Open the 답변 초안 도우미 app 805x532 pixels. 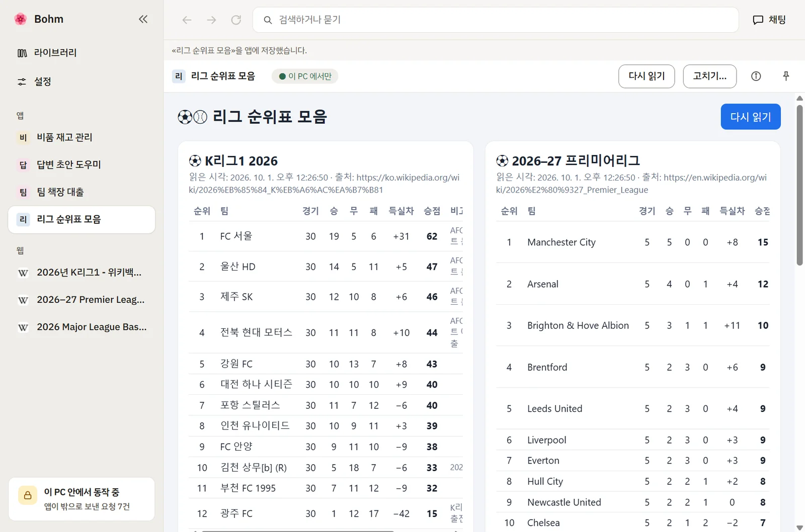[x=82, y=164]
